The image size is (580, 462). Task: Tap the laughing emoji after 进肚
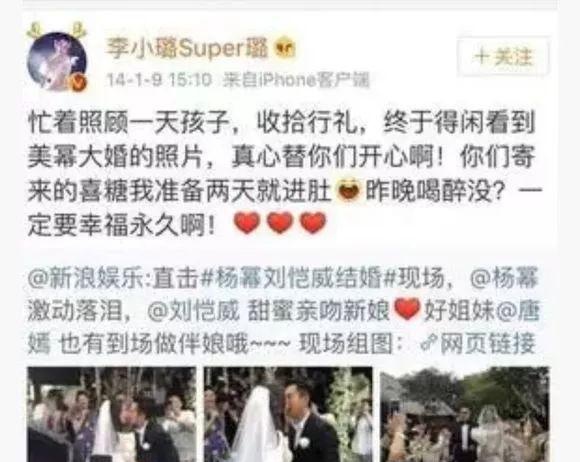[x=348, y=191]
